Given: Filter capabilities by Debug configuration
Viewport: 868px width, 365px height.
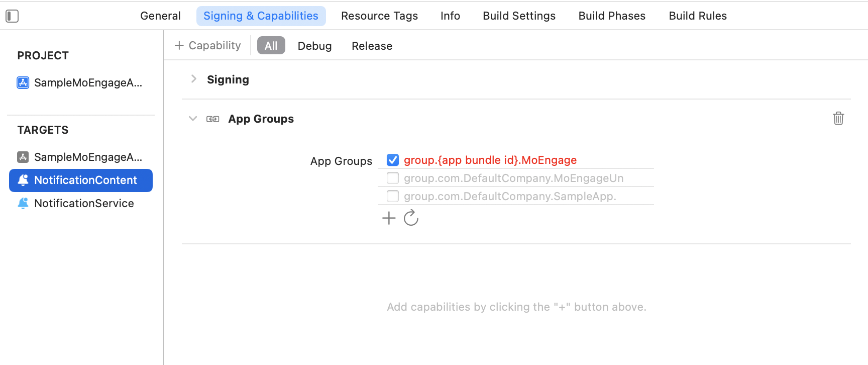Looking at the screenshot, I should tap(314, 46).
